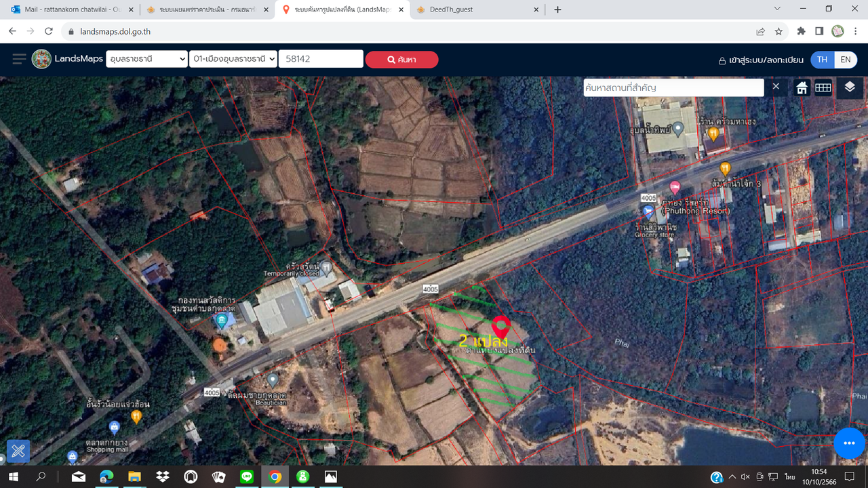Switch to the DeedTh_guest tab
The height and width of the screenshot is (488, 868).
477,9
